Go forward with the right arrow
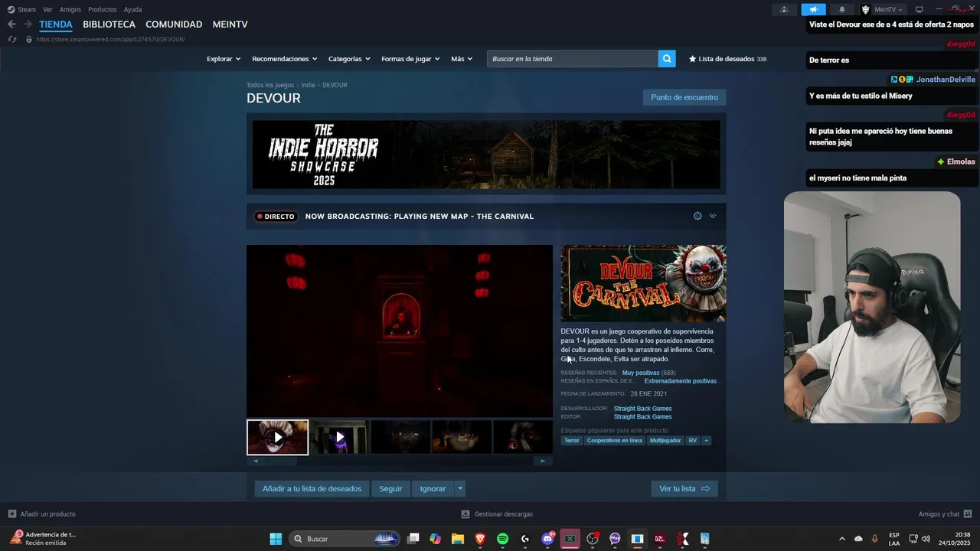The width and height of the screenshot is (980, 551). (x=28, y=24)
